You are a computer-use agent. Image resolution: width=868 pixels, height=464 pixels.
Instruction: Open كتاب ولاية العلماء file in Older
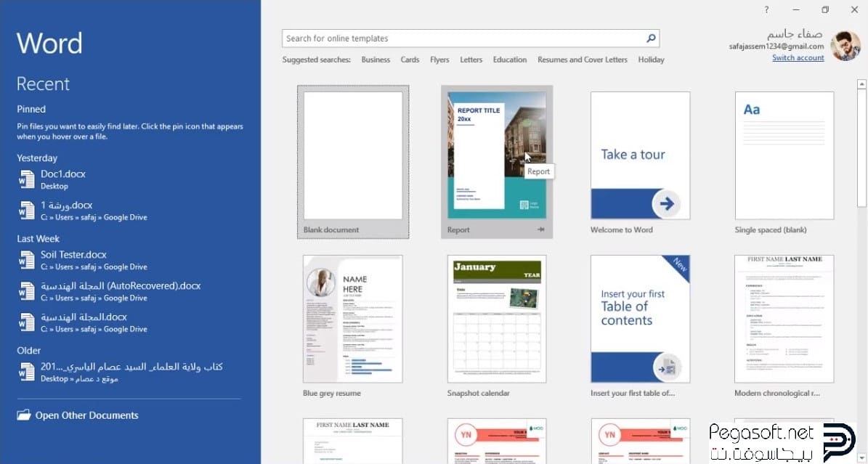pos(130,372)
